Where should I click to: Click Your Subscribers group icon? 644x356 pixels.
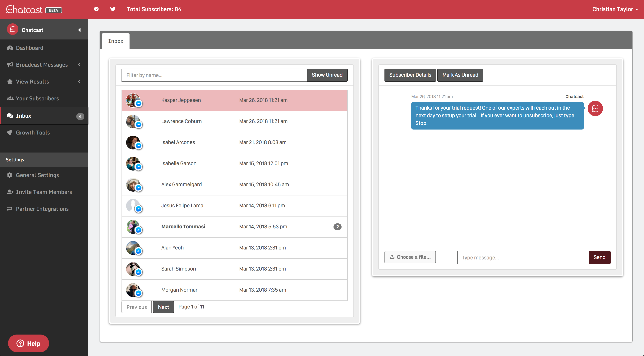[10, 98]
